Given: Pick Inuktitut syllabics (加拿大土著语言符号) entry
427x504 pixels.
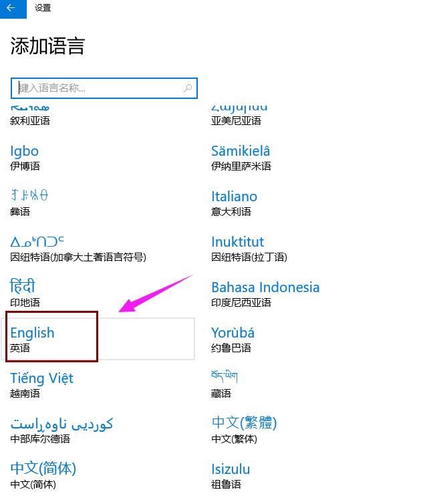Looking at the screenshot, I should (78, 248).
